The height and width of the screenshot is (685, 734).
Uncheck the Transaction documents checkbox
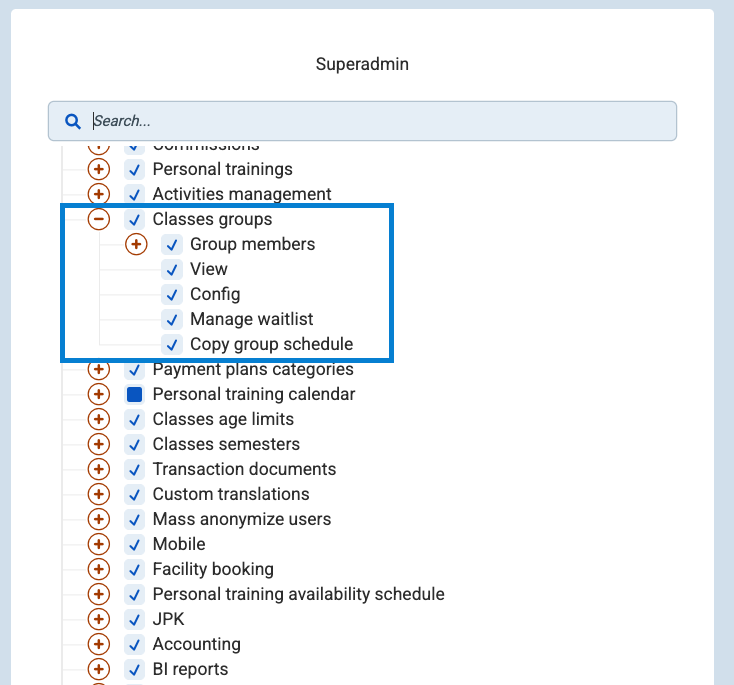pyautogui.click(x=134, y=469)
